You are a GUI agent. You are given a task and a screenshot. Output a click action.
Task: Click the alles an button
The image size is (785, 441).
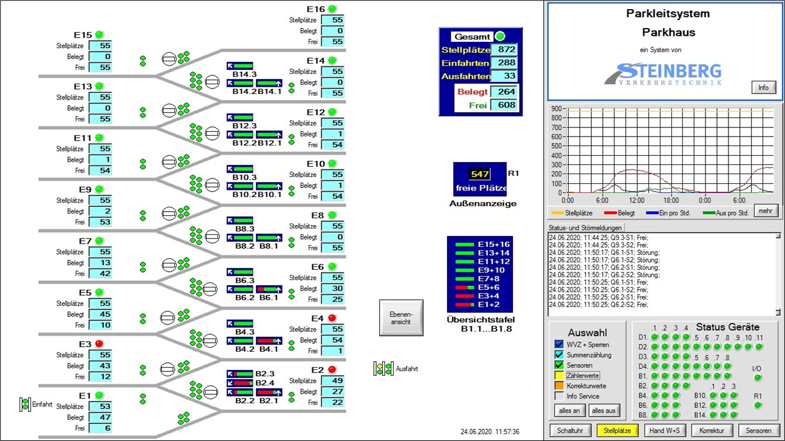click(x=569, y=410)
